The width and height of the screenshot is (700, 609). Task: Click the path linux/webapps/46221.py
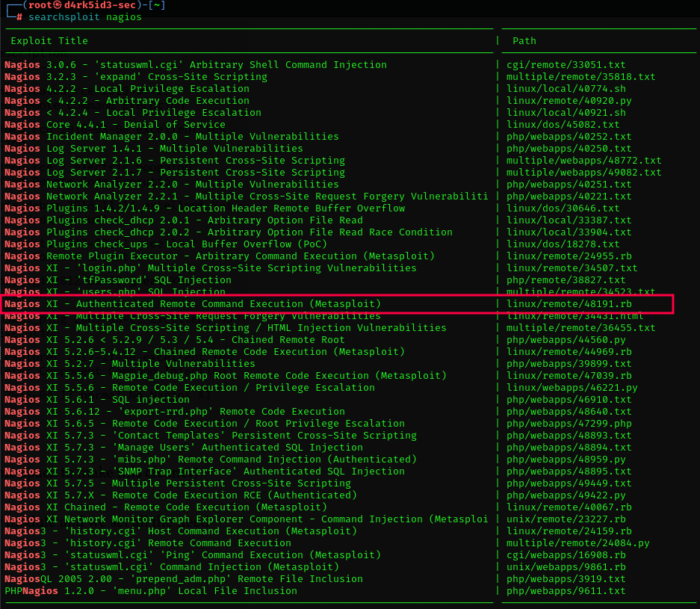(x=572, y=388)
